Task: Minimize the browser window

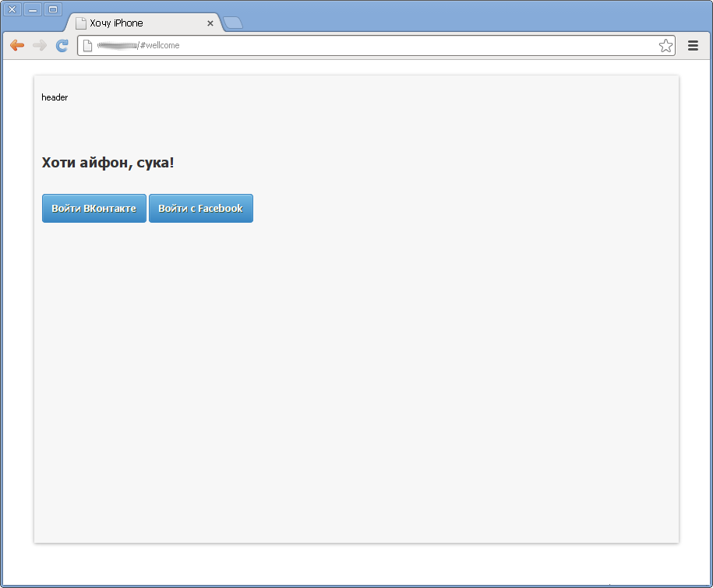Action: (33, 9)
